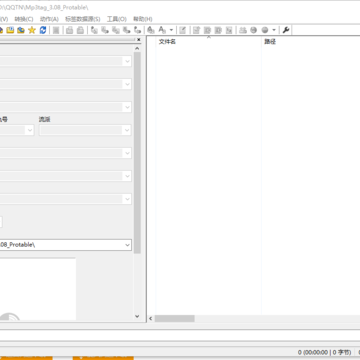Expand the Comment field dropdown in tag panel
The image size is (360, 360).
click(x=127, y=153)
